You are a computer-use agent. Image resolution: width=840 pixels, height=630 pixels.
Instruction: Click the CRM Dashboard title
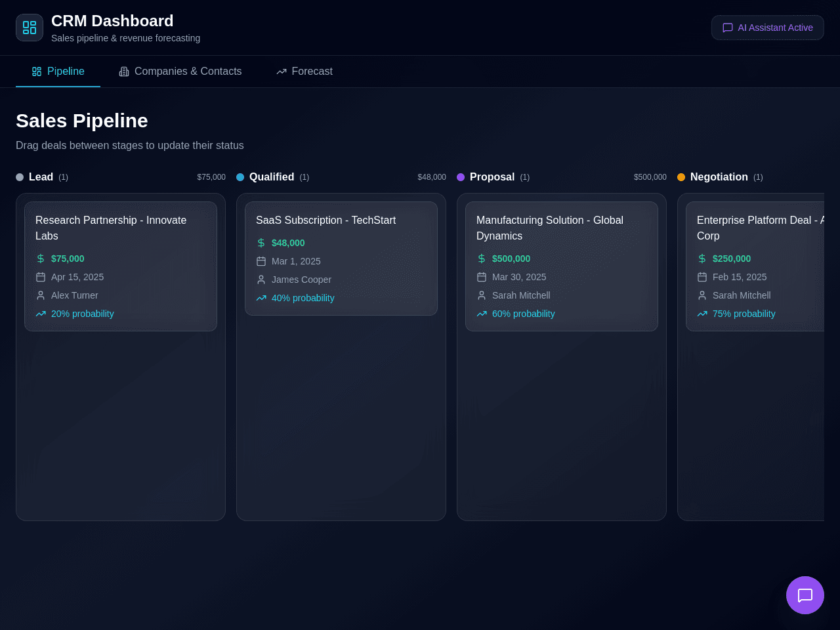click(x=112, y=21)
